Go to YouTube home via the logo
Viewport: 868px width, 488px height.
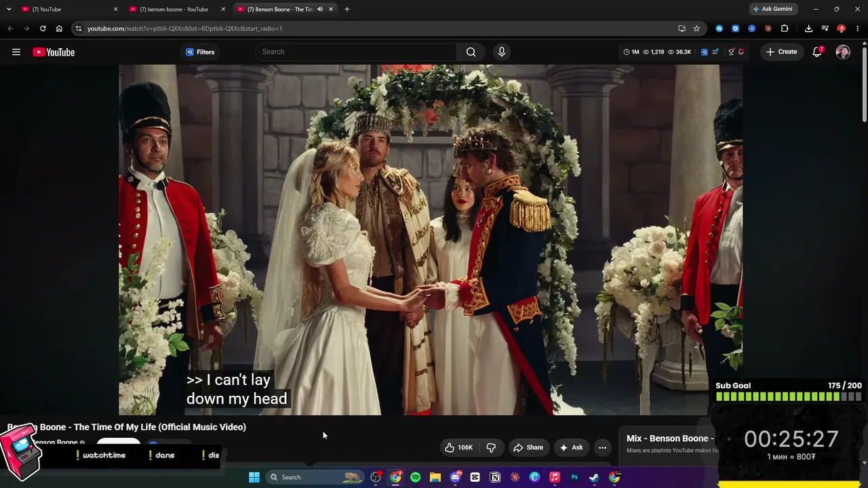(54, 52)
